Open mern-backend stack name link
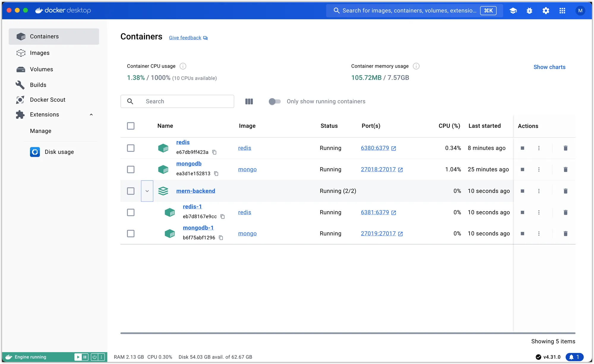This screenshot has width=594, height=364. click(x=196, y=191)
